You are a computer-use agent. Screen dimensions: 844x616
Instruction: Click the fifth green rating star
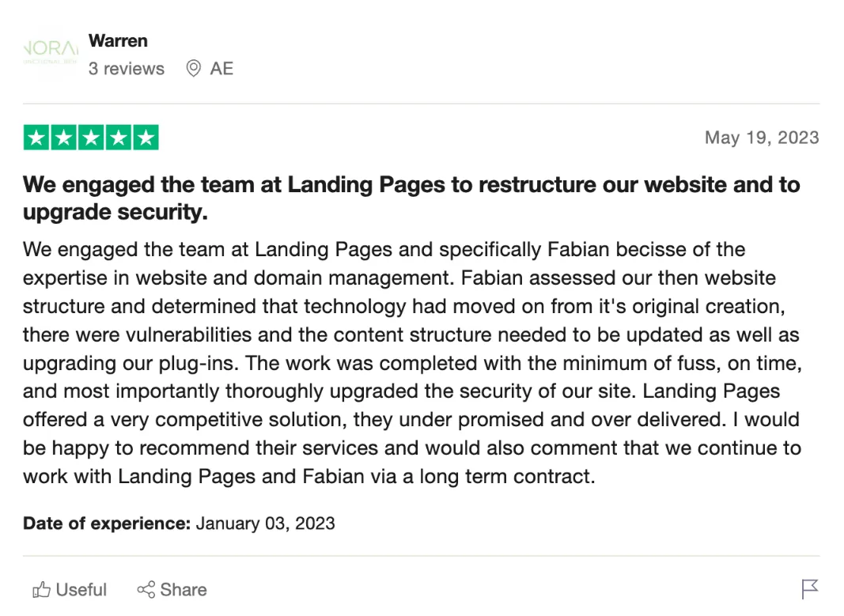(146, 138)
